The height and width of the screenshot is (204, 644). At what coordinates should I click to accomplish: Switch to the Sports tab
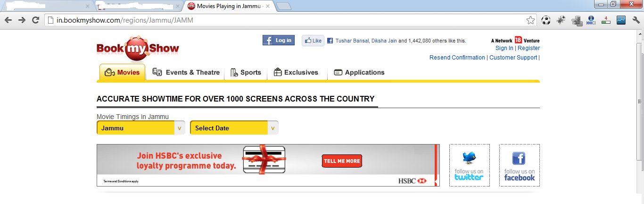click(x=246, y=72)
